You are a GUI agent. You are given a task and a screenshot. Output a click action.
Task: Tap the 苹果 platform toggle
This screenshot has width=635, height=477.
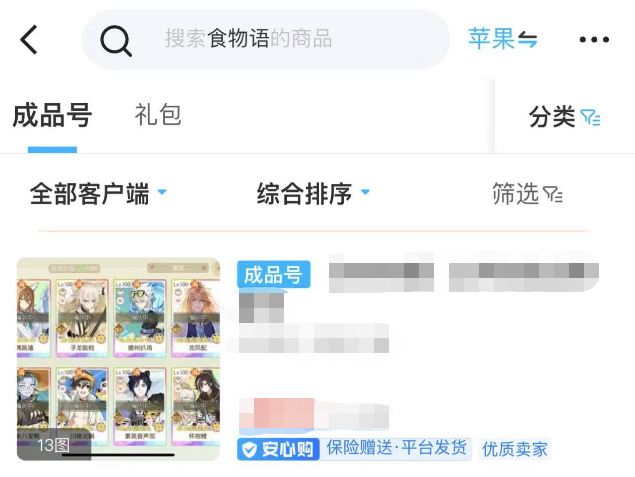click(x=503, y=39)
